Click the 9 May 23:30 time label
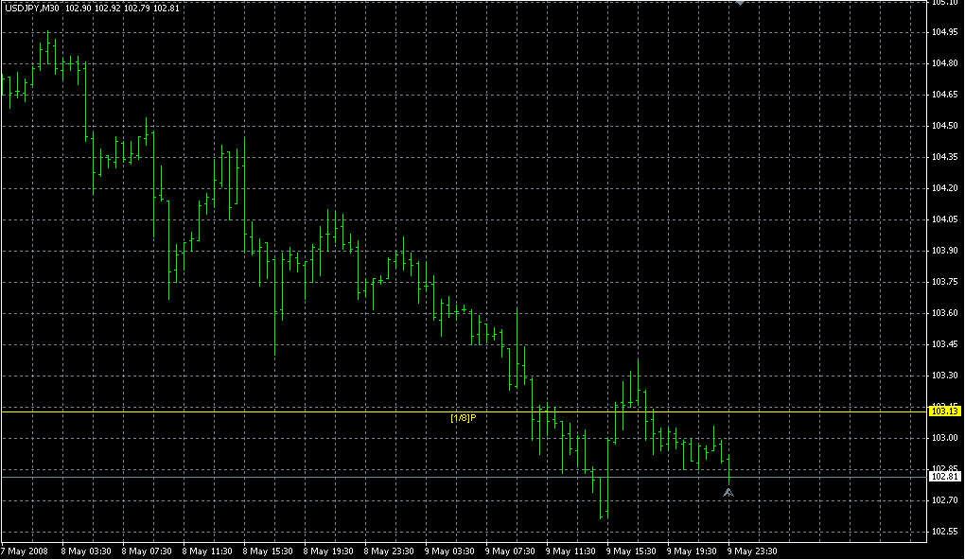The height and width of the screenshot is (560, 965). (x=753, y=551)
